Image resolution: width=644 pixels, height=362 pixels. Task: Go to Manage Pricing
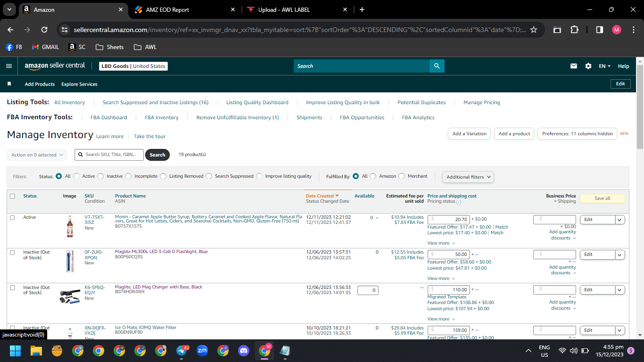click(x=482, y=102)
